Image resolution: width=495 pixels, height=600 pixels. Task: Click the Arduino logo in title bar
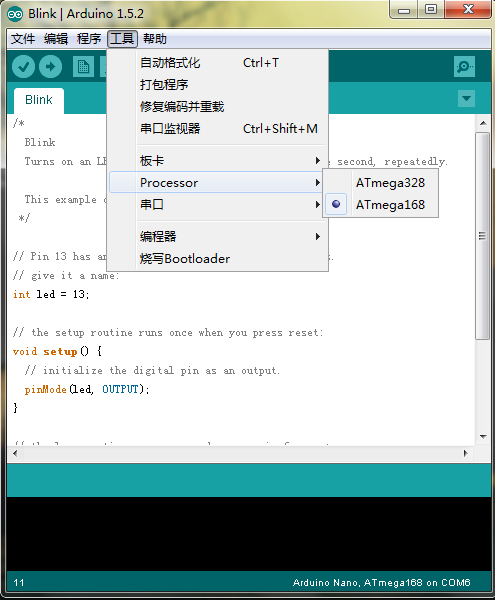click(x=15, y=14)
